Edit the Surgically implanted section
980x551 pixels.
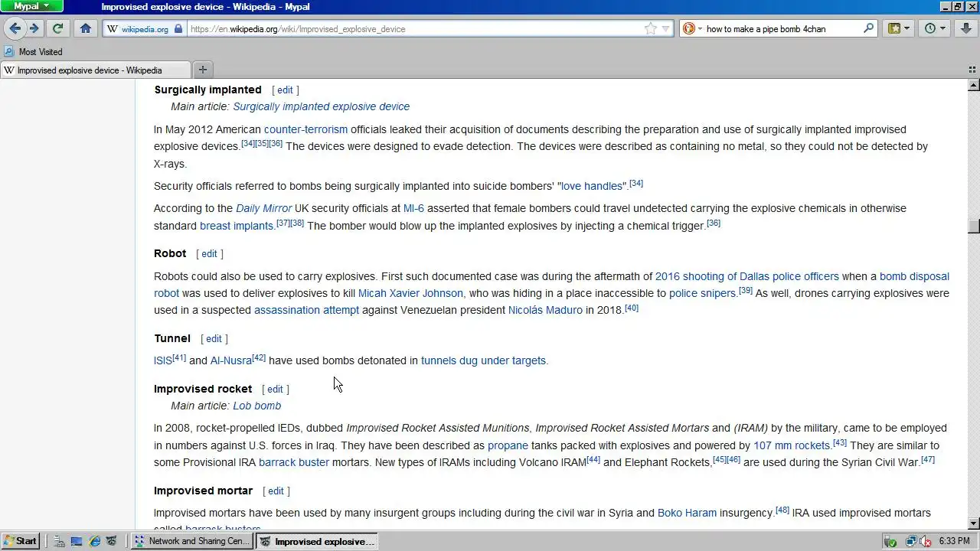click(x=285, y=90)
